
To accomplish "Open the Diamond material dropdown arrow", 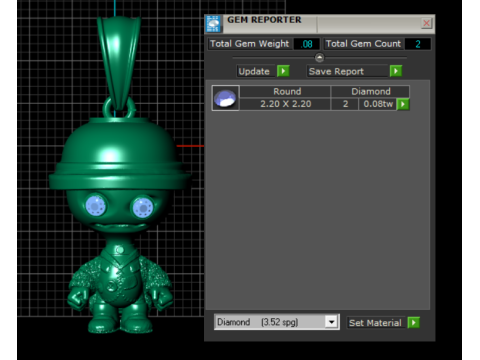I will click(331, 322).
